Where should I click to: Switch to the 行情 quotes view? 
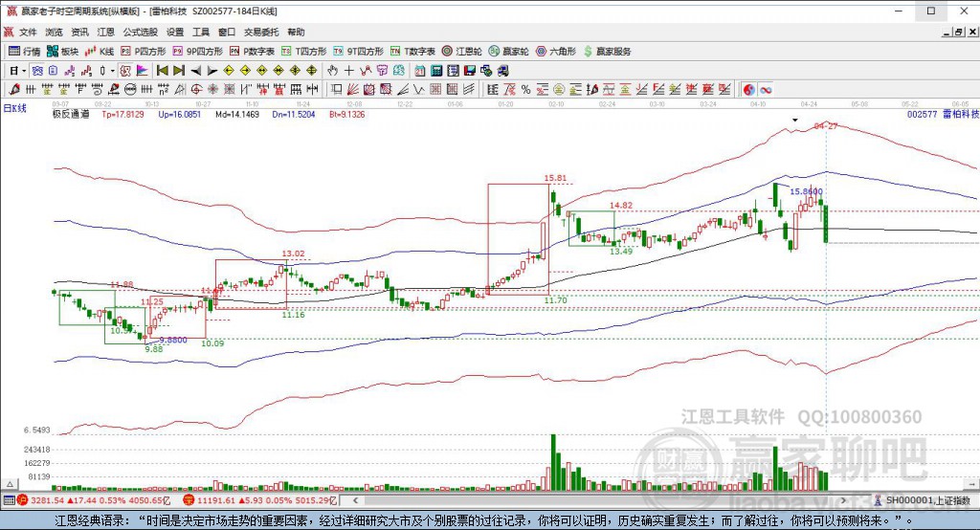click(x=24, y=52)
